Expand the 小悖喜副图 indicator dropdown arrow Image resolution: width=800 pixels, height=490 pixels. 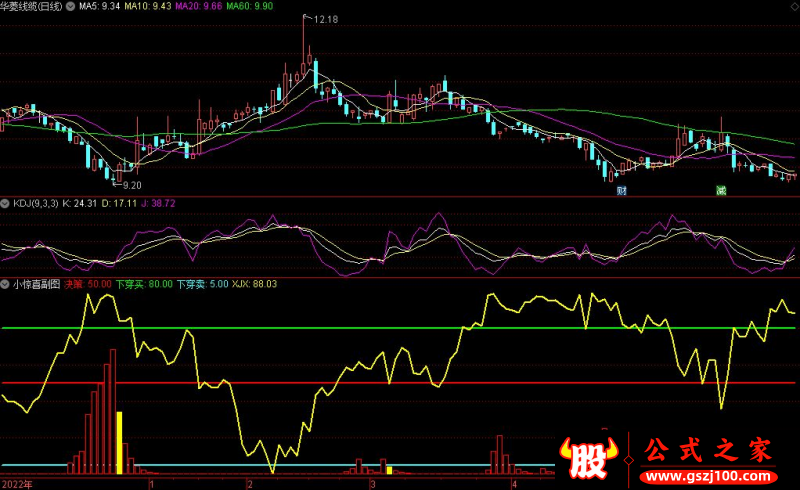[x=6, y=284]
